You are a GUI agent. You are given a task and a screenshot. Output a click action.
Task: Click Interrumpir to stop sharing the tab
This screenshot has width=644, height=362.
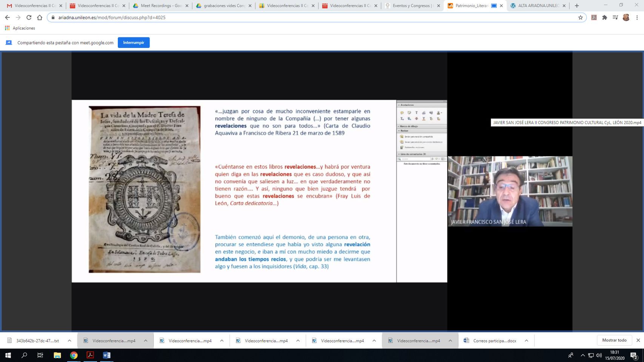click(x=134, y=43)
